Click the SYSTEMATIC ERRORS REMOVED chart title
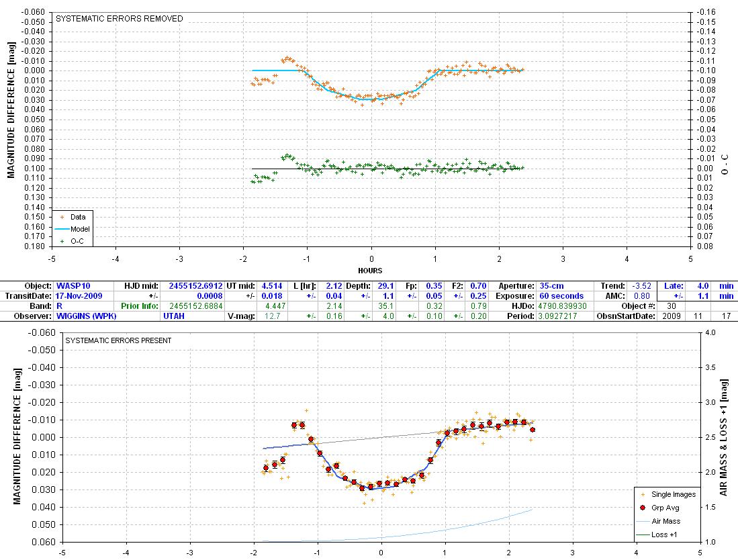Image resolution: width=738 pixels, height=560 pixels. tap(119, 18)
